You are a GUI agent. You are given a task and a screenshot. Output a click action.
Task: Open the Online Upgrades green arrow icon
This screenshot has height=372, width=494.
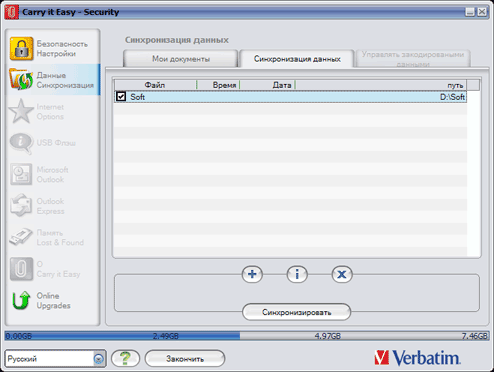[21, 300]
